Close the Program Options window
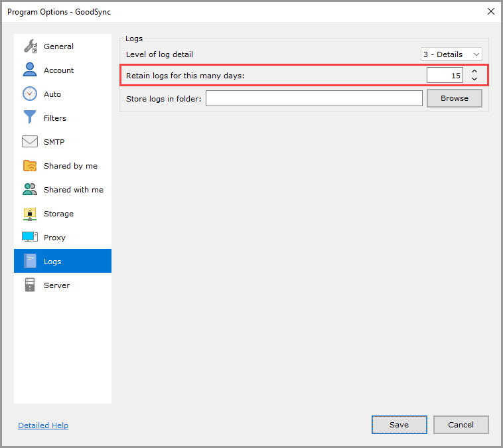 pos(490,11)
